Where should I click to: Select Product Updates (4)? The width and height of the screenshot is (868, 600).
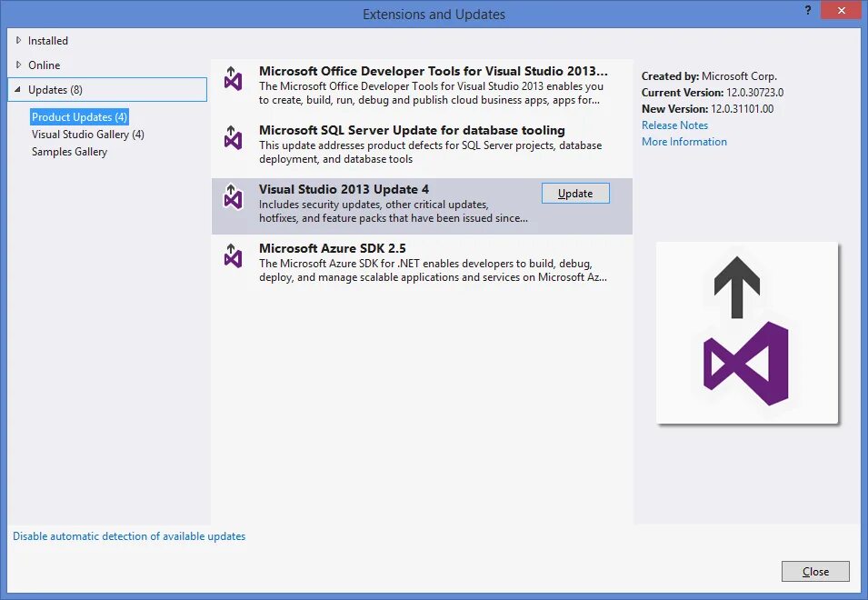(80, 116)
